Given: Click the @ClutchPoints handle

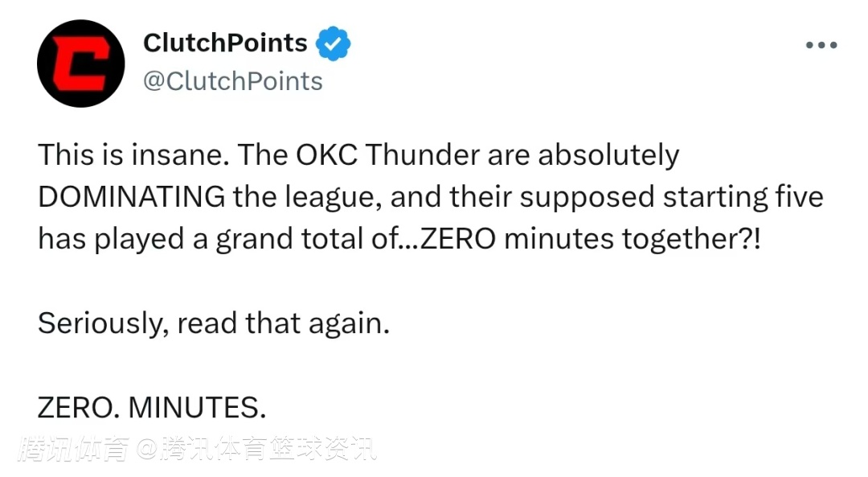Looking at the screenshot, I should point(232,81).
